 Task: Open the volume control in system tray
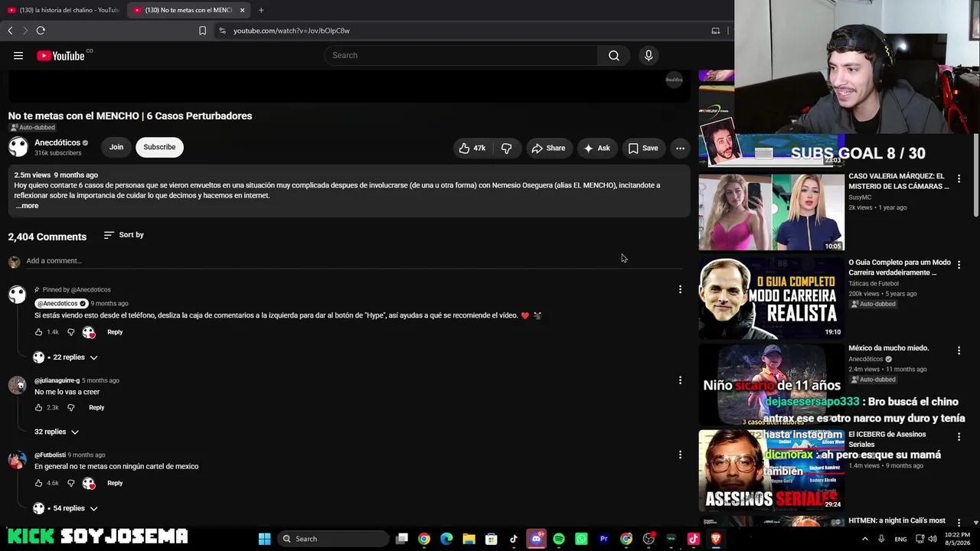pos(933,539)
